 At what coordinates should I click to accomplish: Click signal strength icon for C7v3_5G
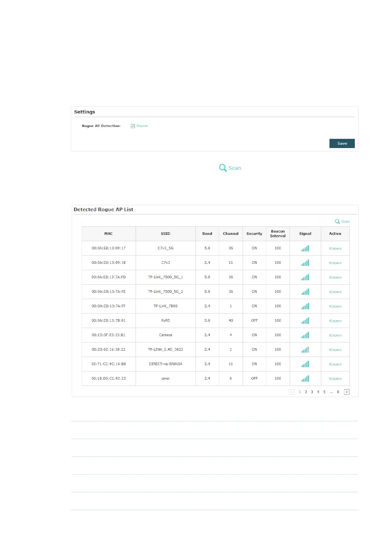click(305, 248)
